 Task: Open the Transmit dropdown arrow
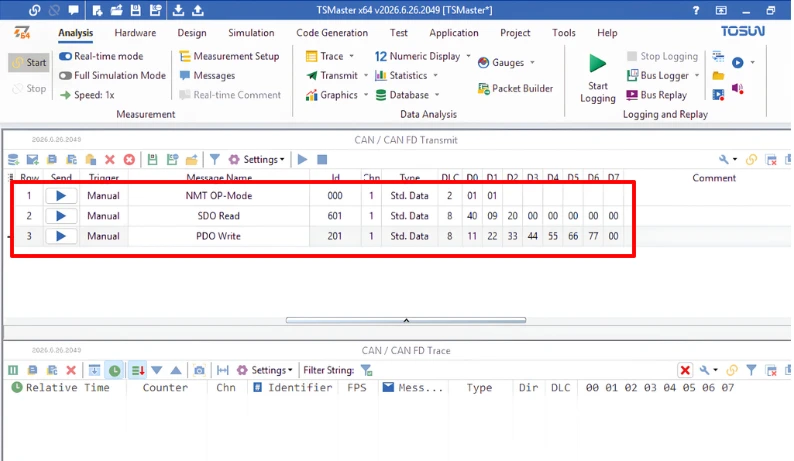pyautogui.click(x=366, y=75)
